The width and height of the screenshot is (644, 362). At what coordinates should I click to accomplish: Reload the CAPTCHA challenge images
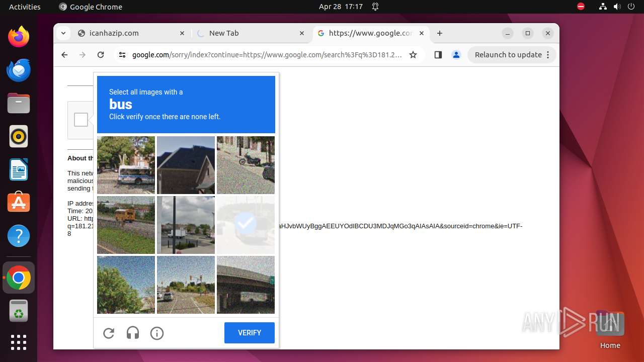tap(109, 333)
